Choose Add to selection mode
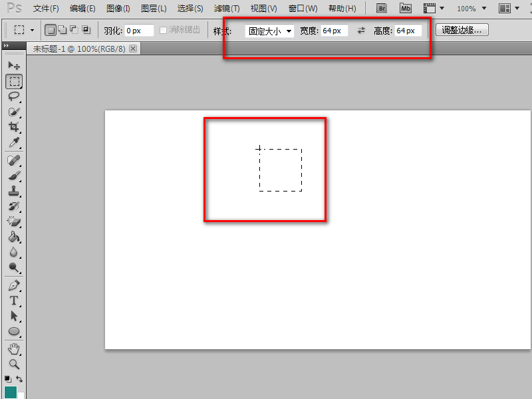The image size is (532, 399). [x=63, y=30]
